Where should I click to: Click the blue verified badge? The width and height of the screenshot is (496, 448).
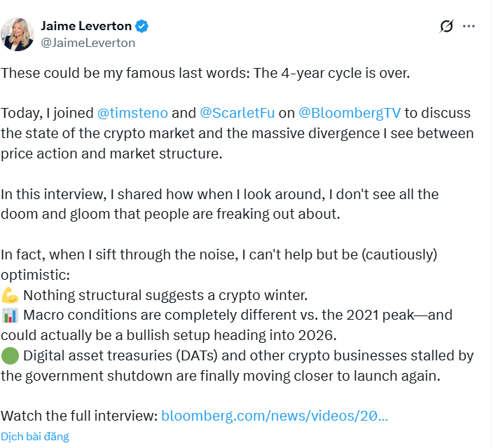[142, 27]
